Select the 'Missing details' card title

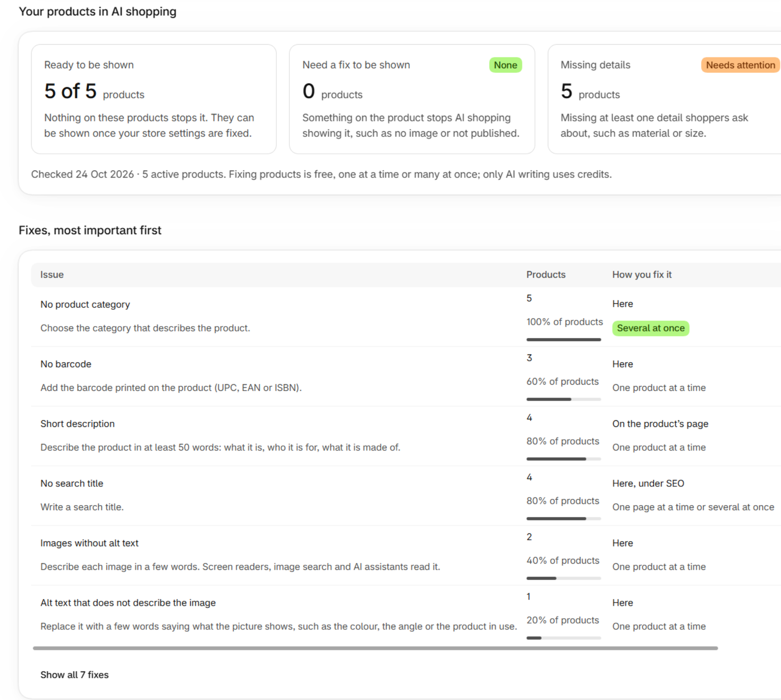[x=596, y=65]
